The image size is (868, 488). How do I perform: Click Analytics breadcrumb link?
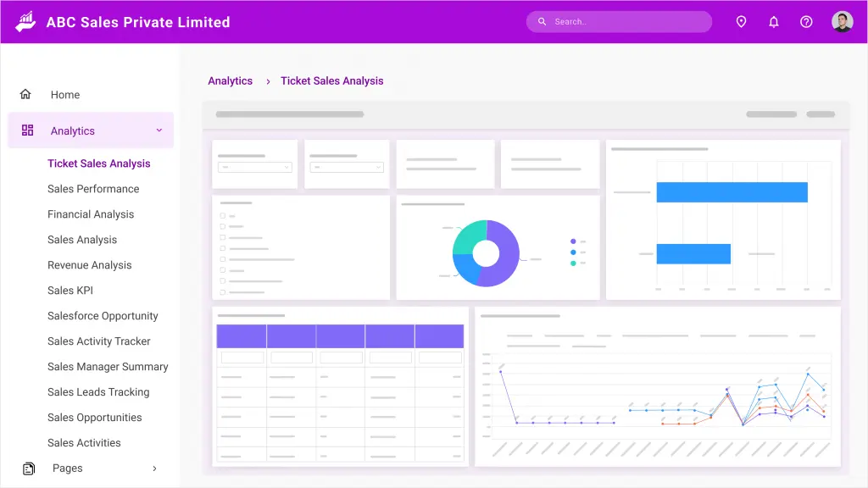(x=231, y=80)
